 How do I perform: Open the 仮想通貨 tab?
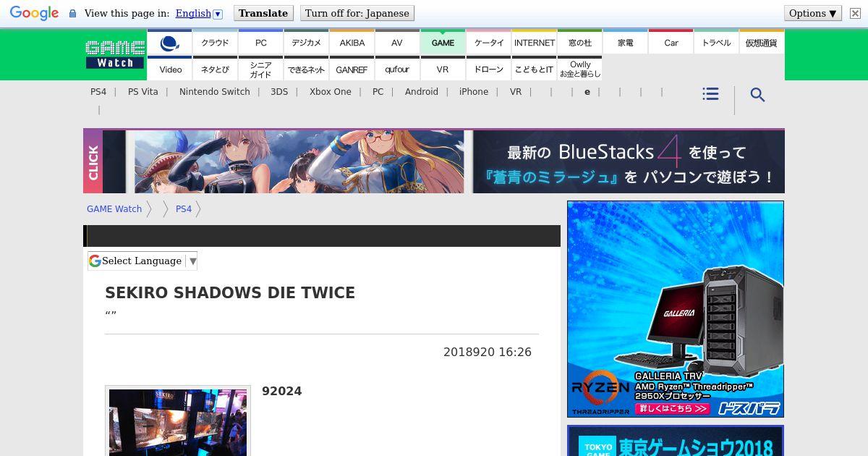point(762,43)
